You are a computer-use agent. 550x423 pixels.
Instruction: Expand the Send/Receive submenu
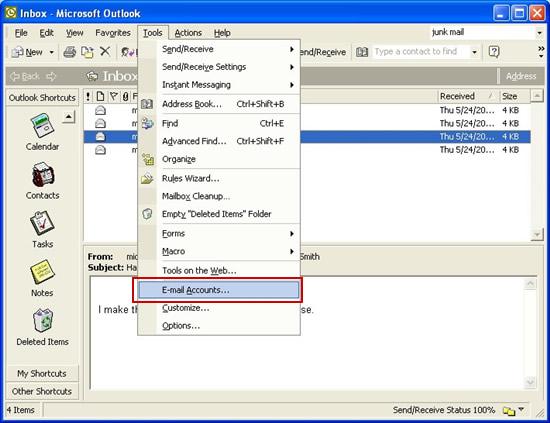pyautogui.click(x=292, y=49)
